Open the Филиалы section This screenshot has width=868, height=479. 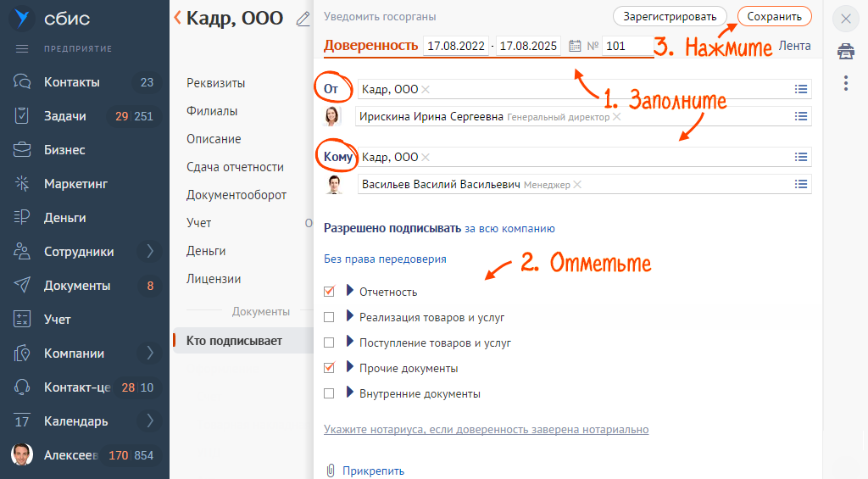(x=212, y=111)
